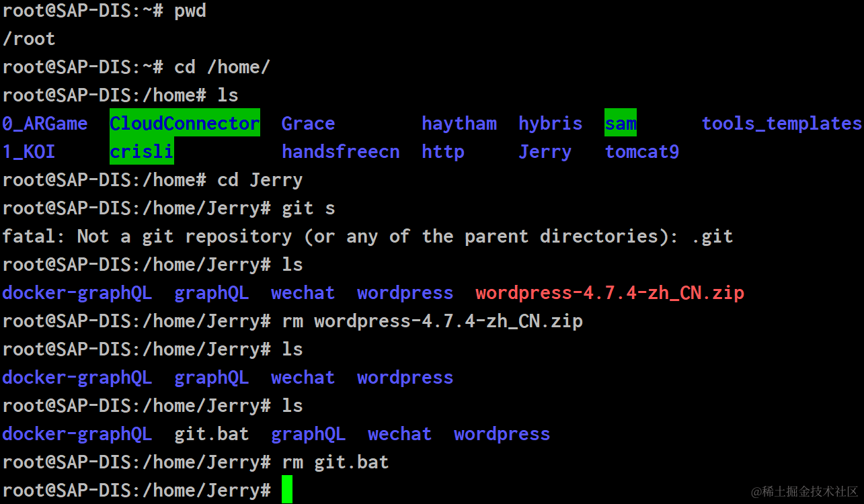Select the "tomcat9" directory name
This screenshot has height=504, width=864.
(642, 152)
